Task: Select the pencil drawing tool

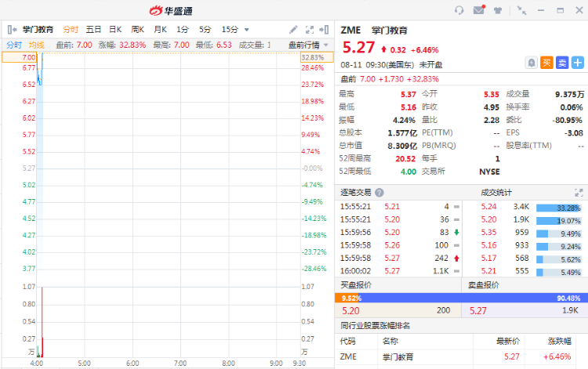Action: click(293, 30)
